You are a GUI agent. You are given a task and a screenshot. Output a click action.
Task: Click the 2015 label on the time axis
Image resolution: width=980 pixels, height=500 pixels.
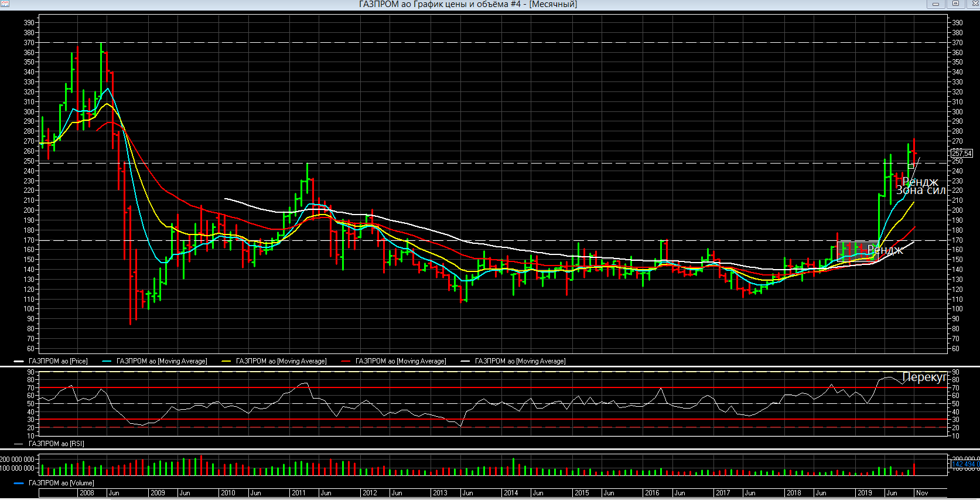pos(582,493)
